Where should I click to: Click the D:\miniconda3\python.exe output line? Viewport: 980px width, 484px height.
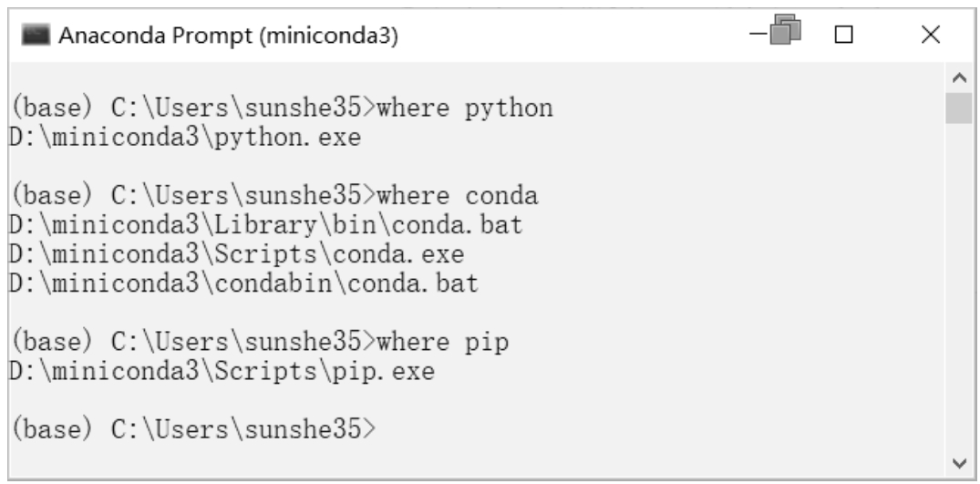click(185, 138)
